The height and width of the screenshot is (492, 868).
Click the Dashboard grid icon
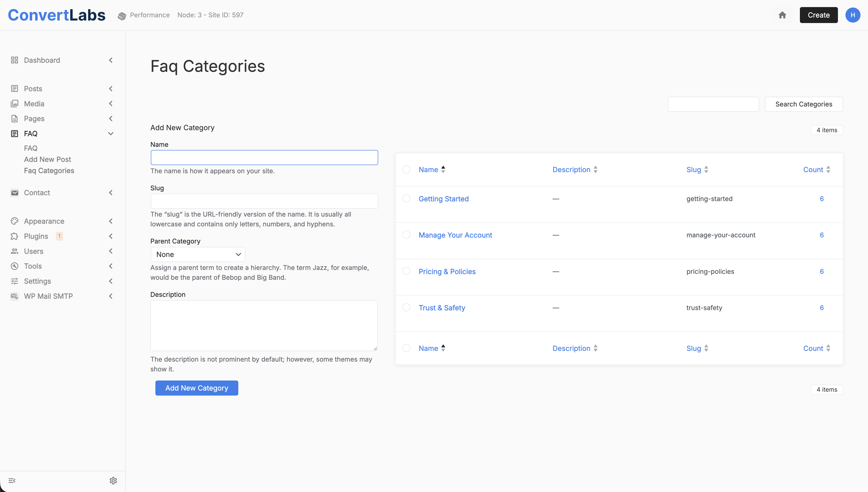pos(14,60)
